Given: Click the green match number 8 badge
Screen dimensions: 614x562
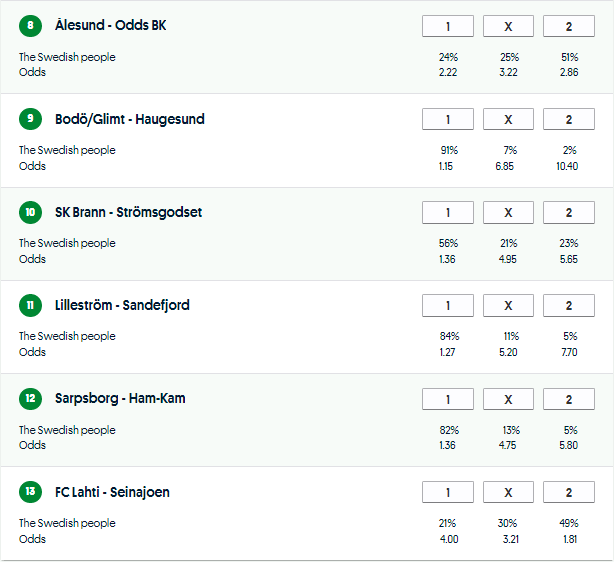Looking at the screenshot, I should point(31,26).
